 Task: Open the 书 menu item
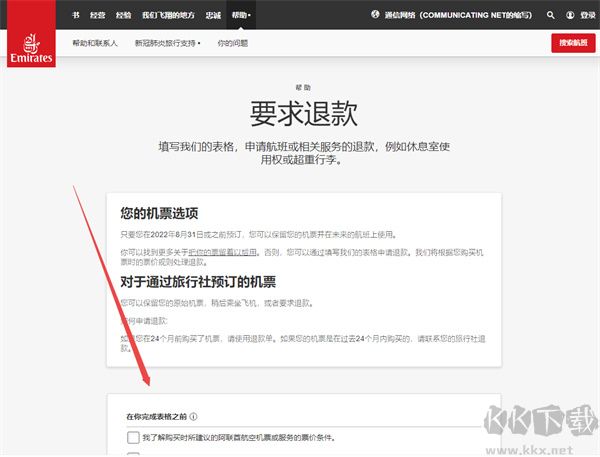click(x=76, y=15)
